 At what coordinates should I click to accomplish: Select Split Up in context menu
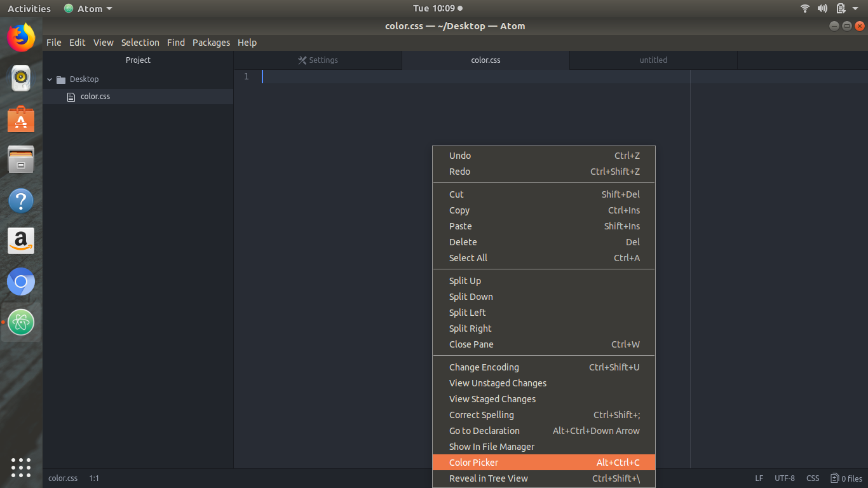[544, 281]
